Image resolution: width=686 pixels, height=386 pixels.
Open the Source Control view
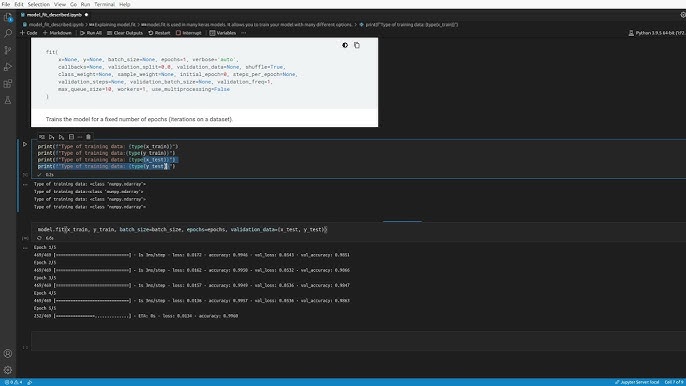pos(8,50)
